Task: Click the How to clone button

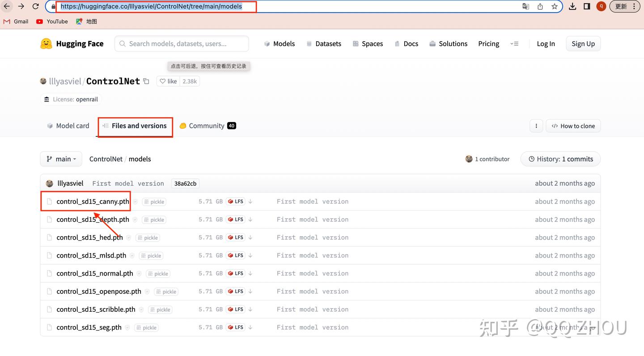Action: [573, 126]
